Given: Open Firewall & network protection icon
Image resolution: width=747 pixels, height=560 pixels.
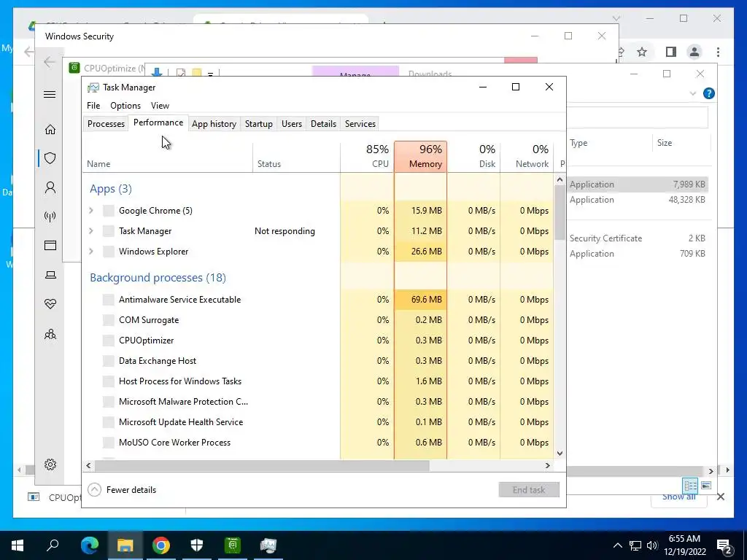Looking at the screenshot, I should point(50,217).
